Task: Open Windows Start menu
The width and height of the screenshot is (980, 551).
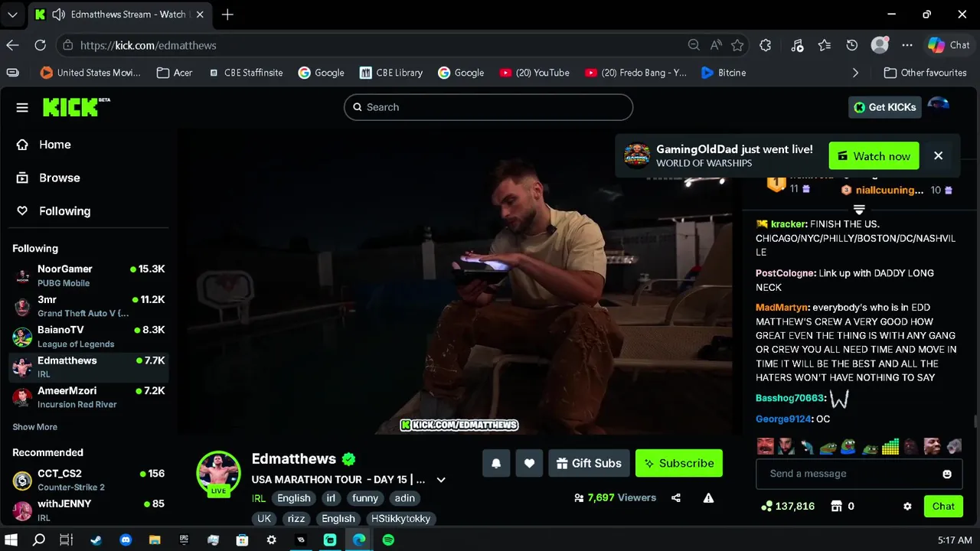Action: click(11, 540)
